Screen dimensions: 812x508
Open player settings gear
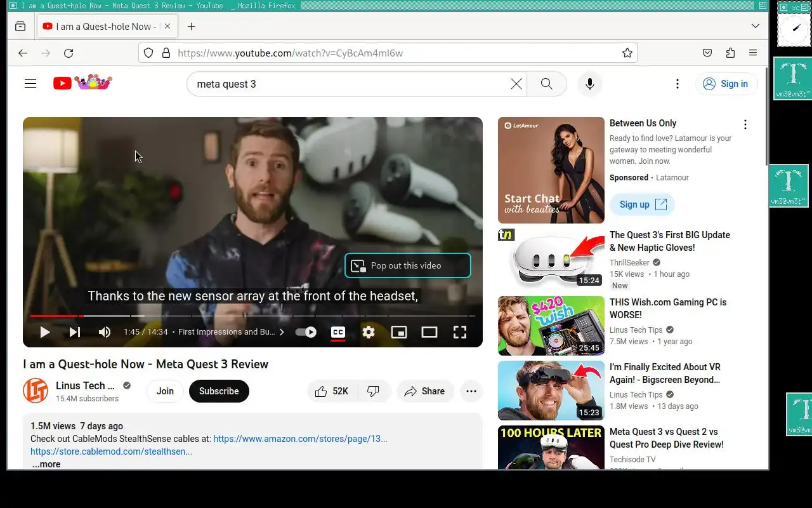(369, 332)
